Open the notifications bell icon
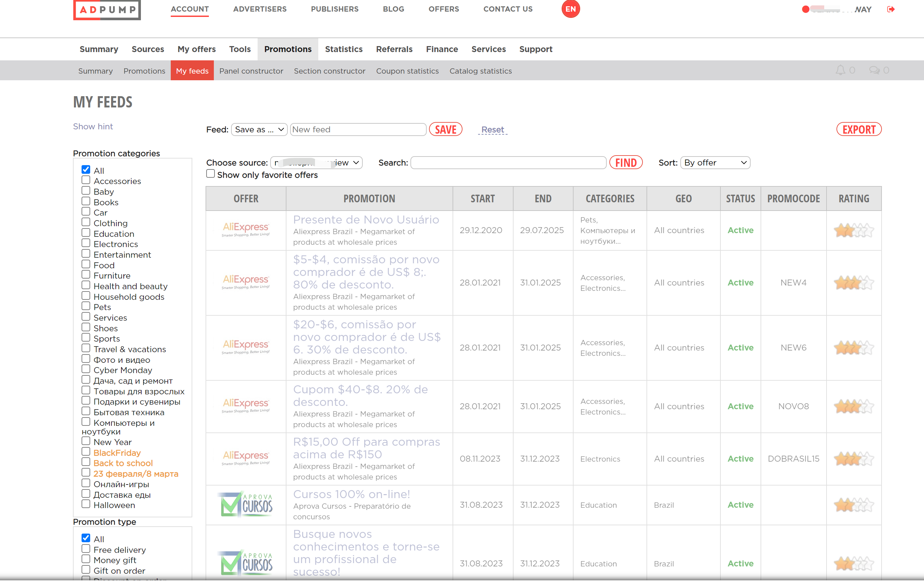This screenshot has width=924, height=582. point(840,70)
